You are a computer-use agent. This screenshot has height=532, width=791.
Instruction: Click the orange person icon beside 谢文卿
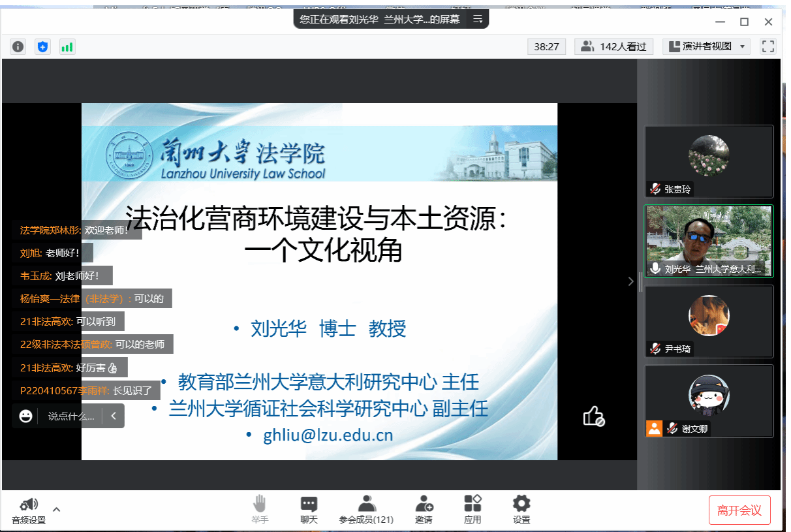pos(655,428)
